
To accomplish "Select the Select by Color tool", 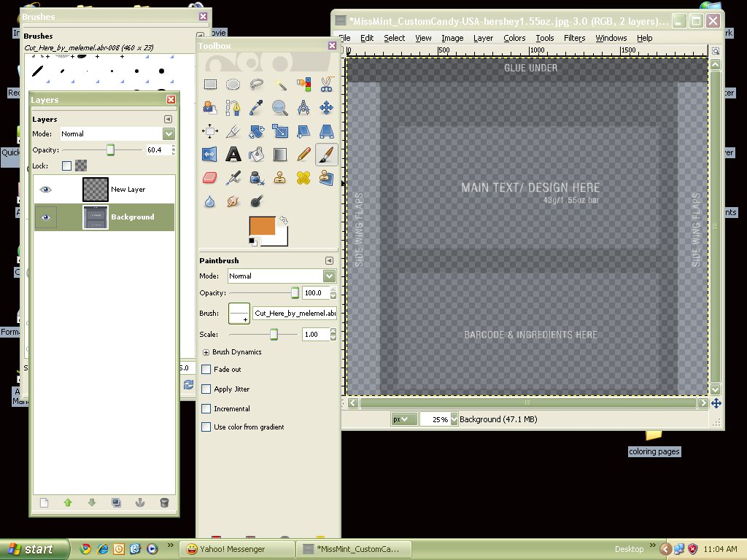I will 303,85.
